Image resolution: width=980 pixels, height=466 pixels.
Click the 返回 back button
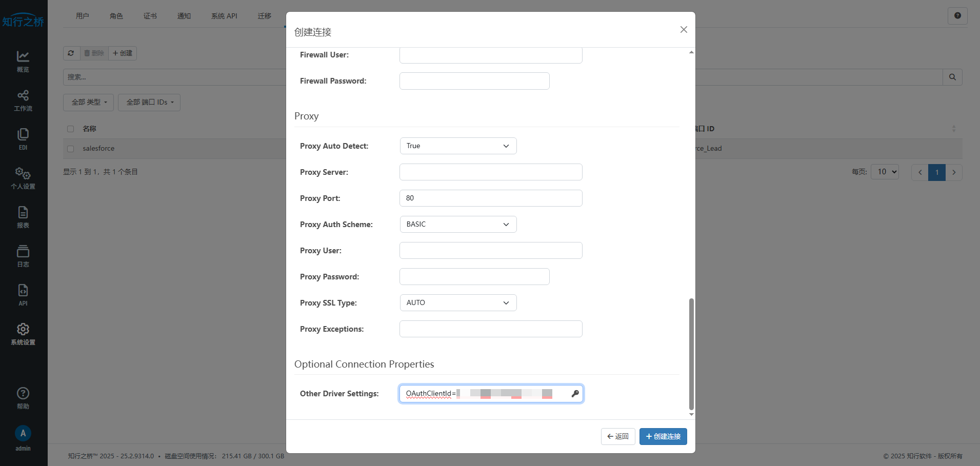pyautogui.click(x=618, y=436)
